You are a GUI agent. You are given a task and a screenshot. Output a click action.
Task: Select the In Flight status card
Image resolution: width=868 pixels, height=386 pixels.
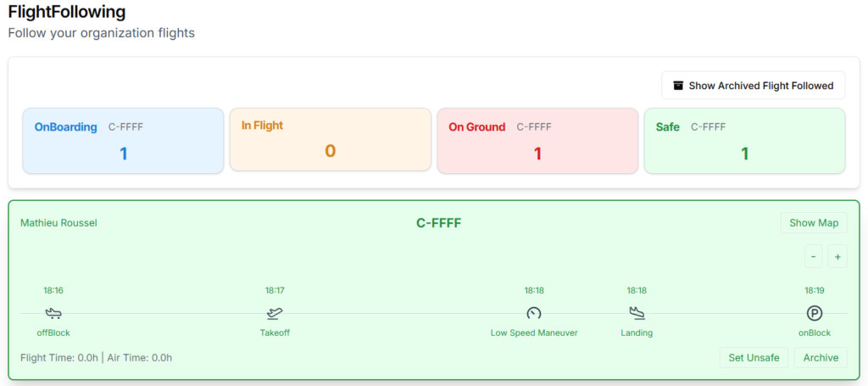pos(330,141)
